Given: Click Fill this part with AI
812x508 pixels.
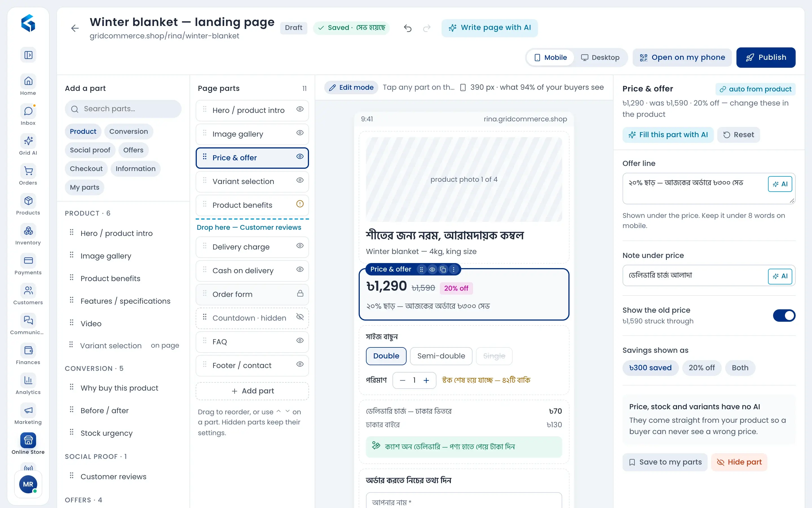Looking at the screenshot, I should pos(668,135).
